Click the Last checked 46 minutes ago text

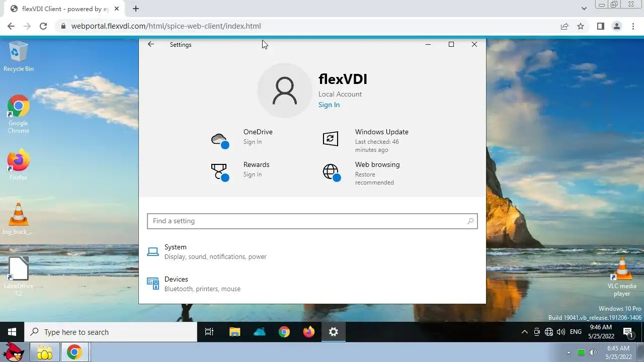[377, 146]
